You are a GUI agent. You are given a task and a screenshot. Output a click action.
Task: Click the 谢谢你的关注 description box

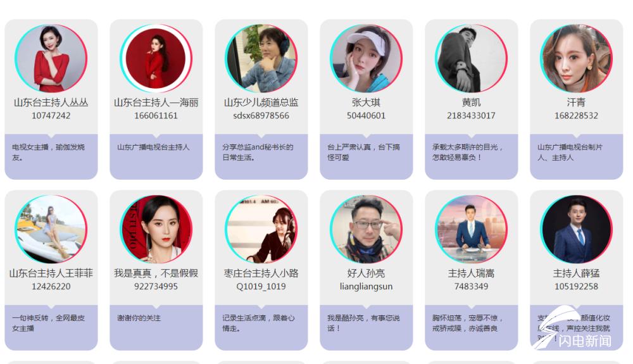156,327
